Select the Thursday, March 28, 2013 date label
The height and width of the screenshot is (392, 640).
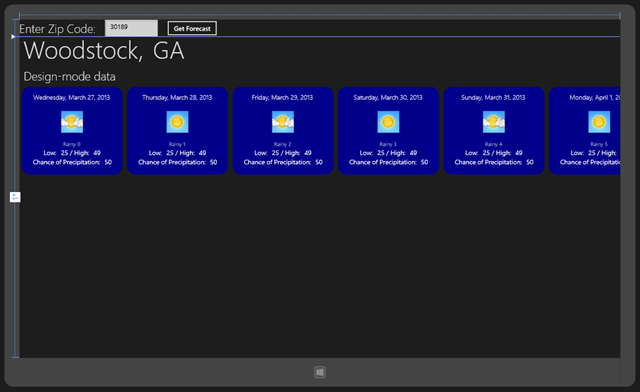pos(177,97)
